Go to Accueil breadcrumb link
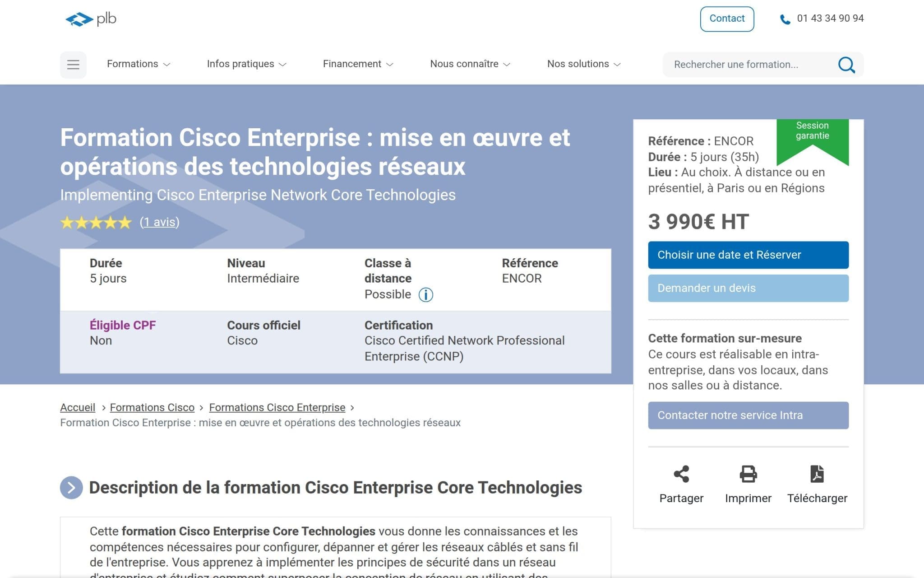The image size is (924, 578). pos(78,408)
